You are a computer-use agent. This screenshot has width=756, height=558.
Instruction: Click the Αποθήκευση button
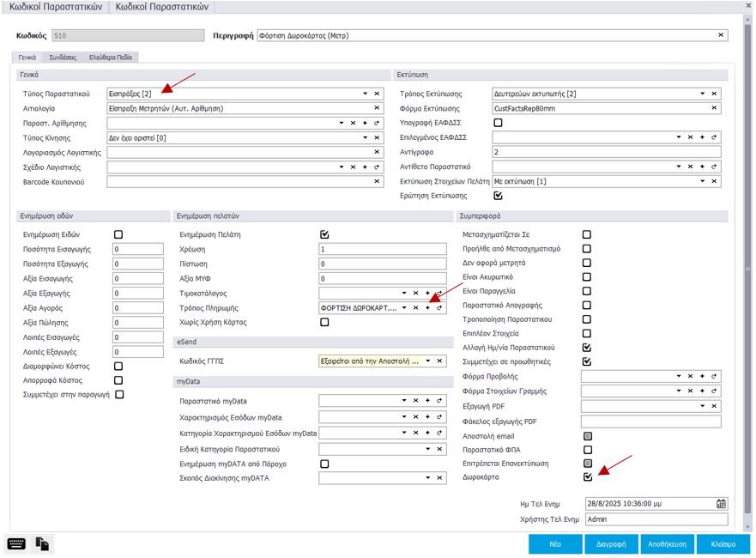point(665,544)
